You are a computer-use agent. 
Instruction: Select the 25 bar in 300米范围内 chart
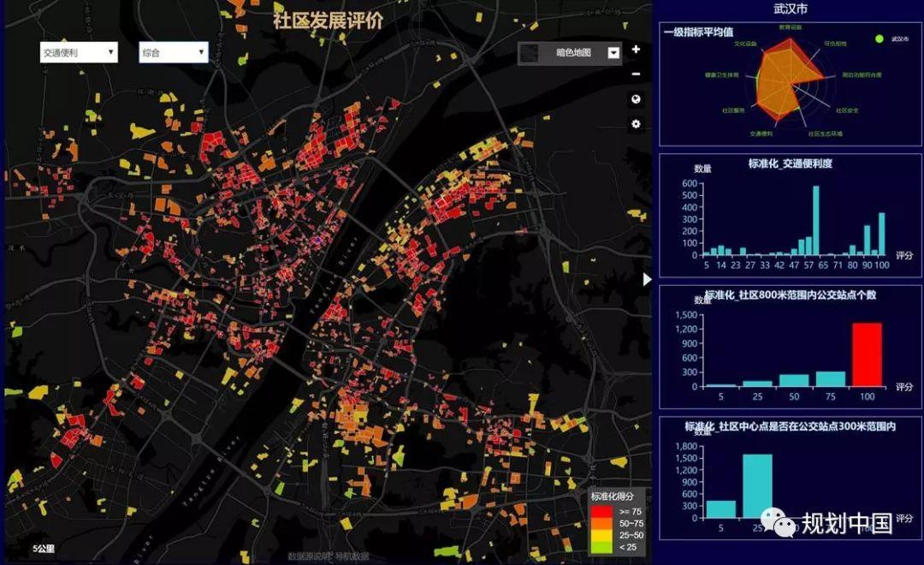click(x=757, y=486)
